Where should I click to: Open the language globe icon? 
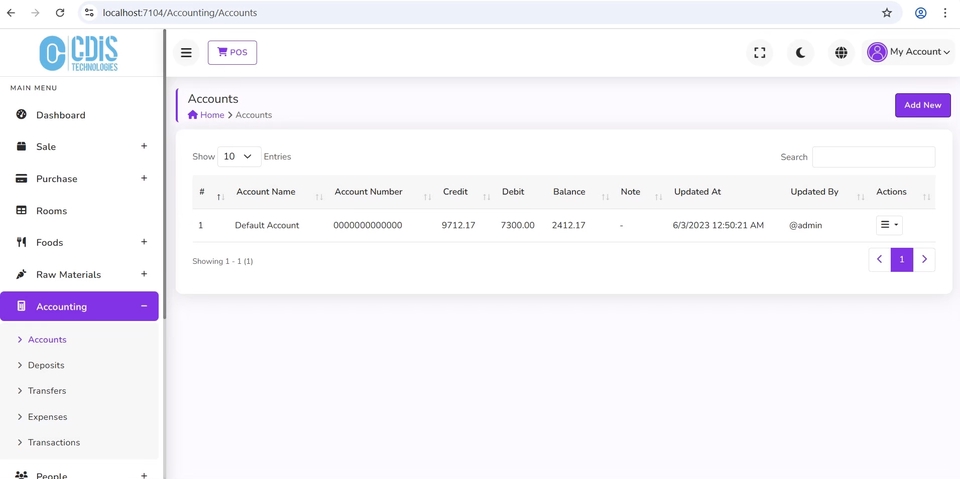[x=841, y=53]
